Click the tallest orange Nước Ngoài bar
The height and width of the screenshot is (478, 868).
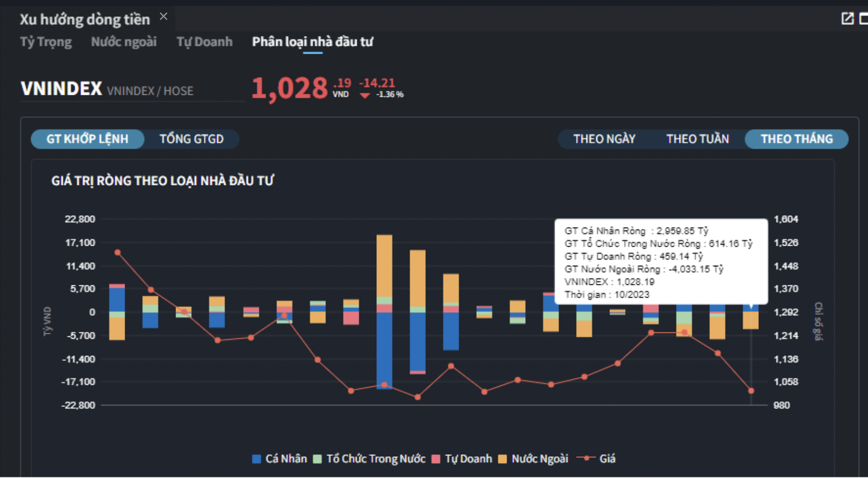click(384, 265)
